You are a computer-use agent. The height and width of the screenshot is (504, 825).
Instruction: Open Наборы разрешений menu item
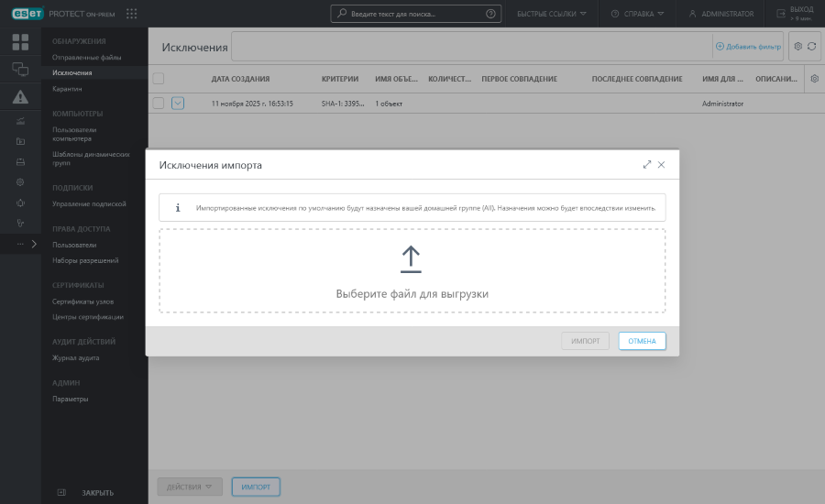[x=85, y=260]
